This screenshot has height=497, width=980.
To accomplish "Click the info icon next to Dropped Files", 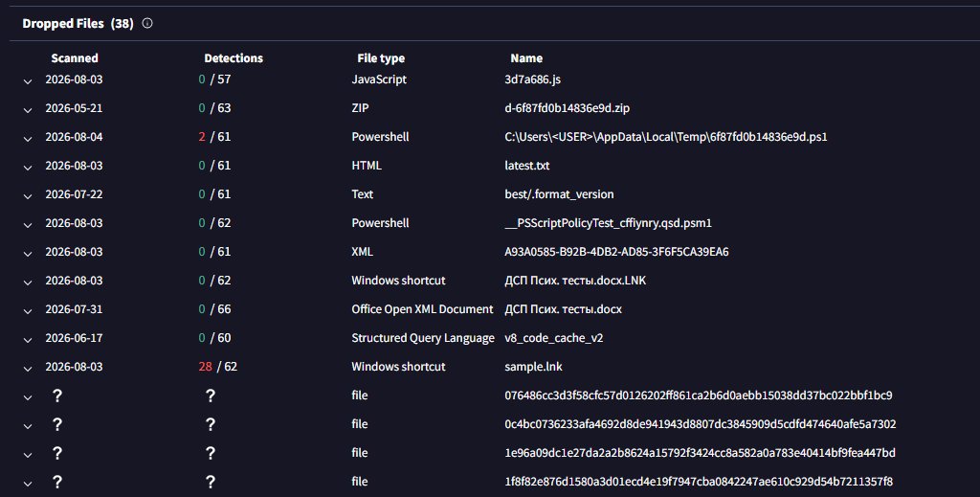I will [147, 23].
